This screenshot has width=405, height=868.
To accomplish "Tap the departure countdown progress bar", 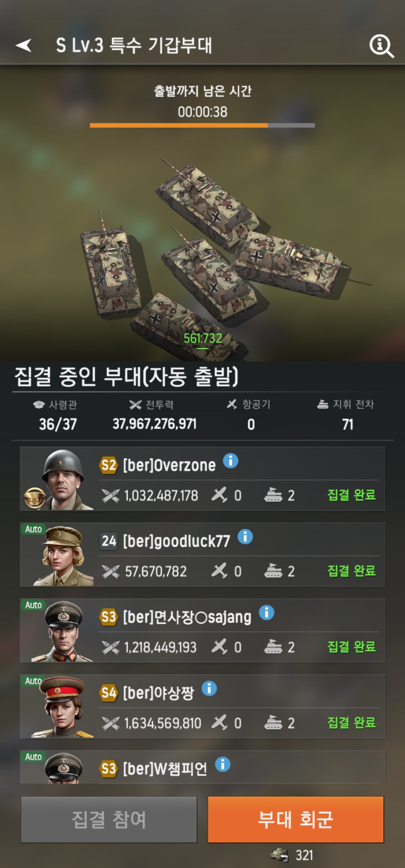I will (x=202, y=126).
